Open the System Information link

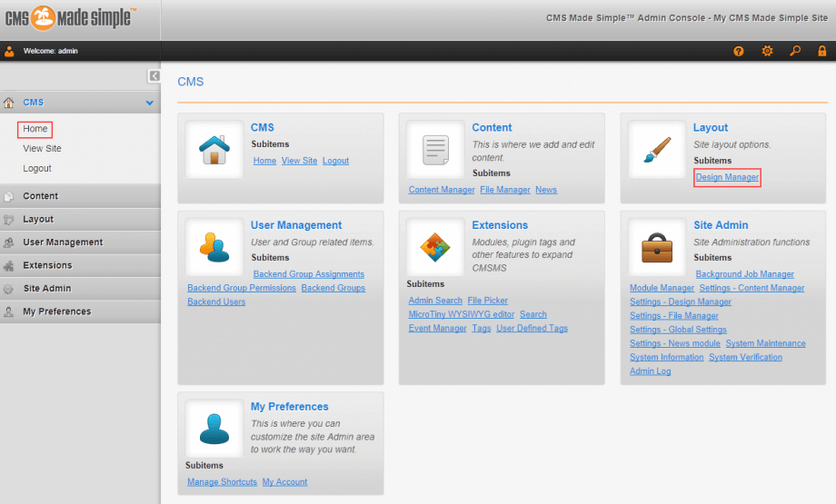[x=666, y=358]
